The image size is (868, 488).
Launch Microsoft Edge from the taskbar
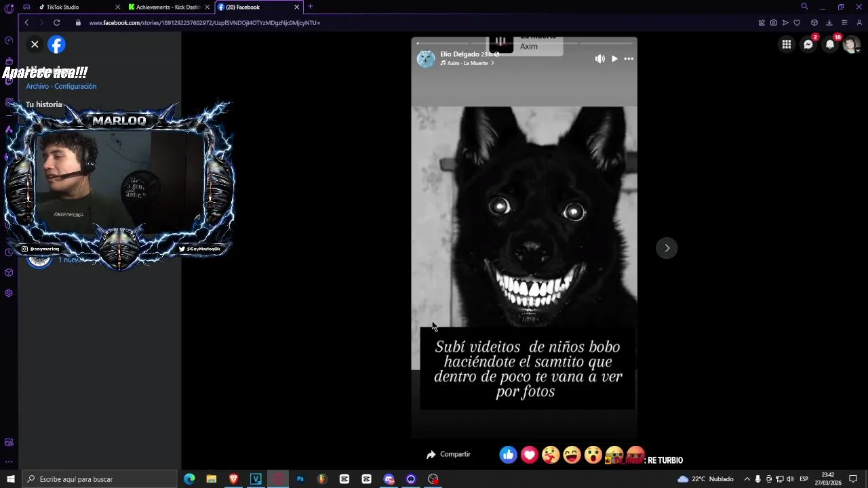click(x=190, y=479)
